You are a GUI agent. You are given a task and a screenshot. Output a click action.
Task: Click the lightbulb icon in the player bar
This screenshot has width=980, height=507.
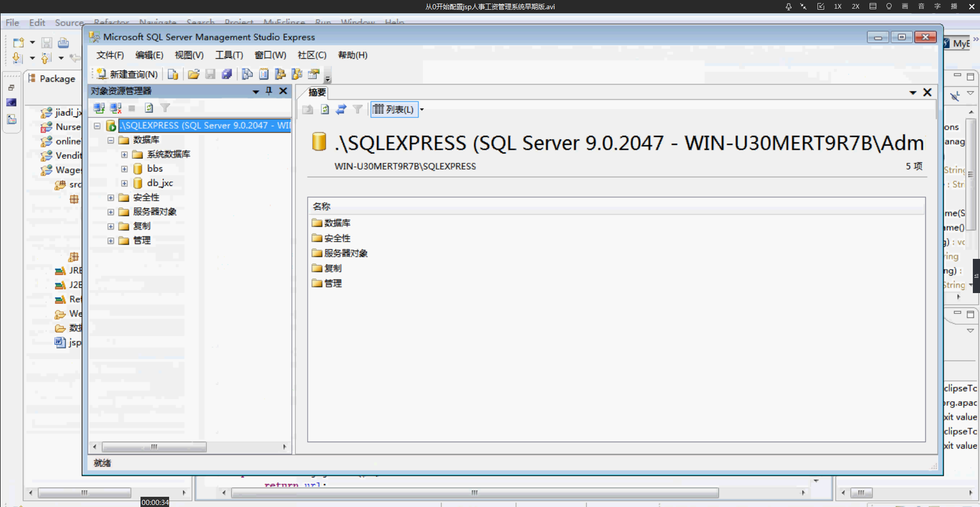coord(889,7)
